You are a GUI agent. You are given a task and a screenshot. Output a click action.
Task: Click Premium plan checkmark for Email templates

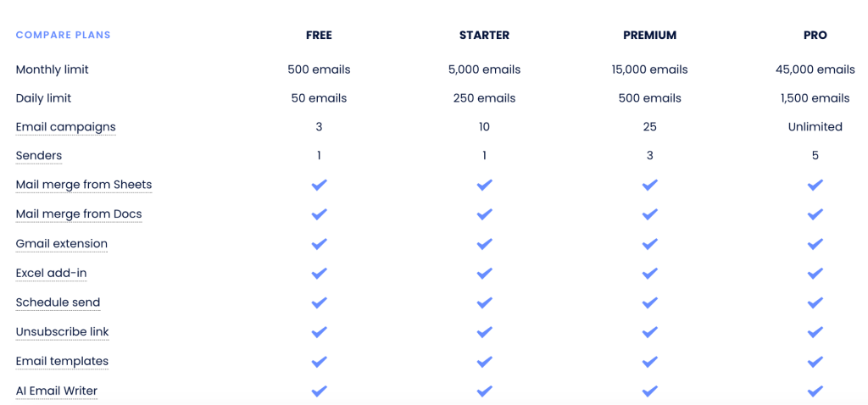649,362
